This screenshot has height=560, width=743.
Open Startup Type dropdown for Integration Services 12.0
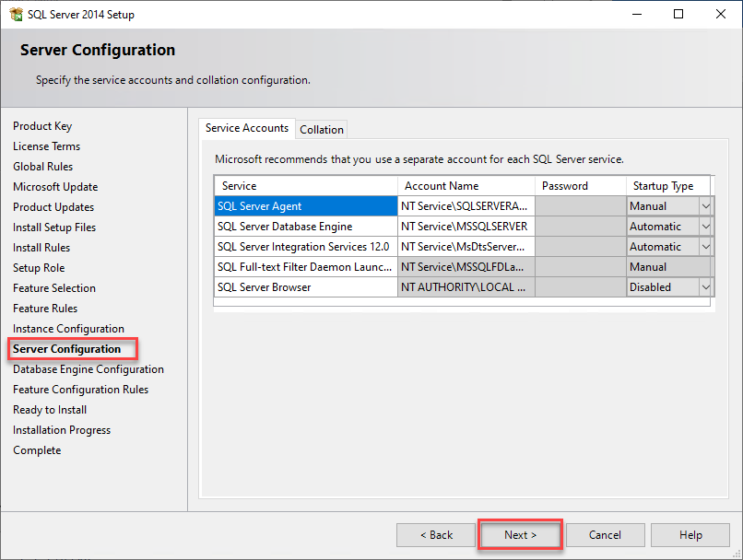[x=705, y=247]
